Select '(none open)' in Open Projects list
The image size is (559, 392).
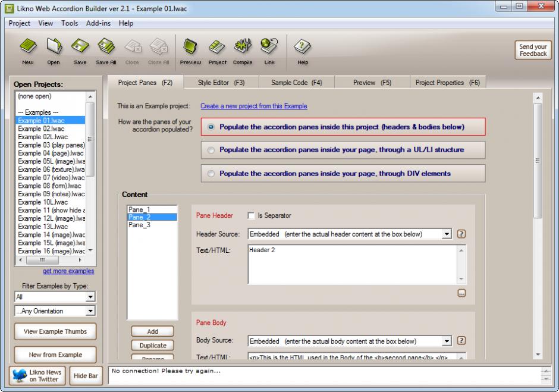tap(51, 96)
